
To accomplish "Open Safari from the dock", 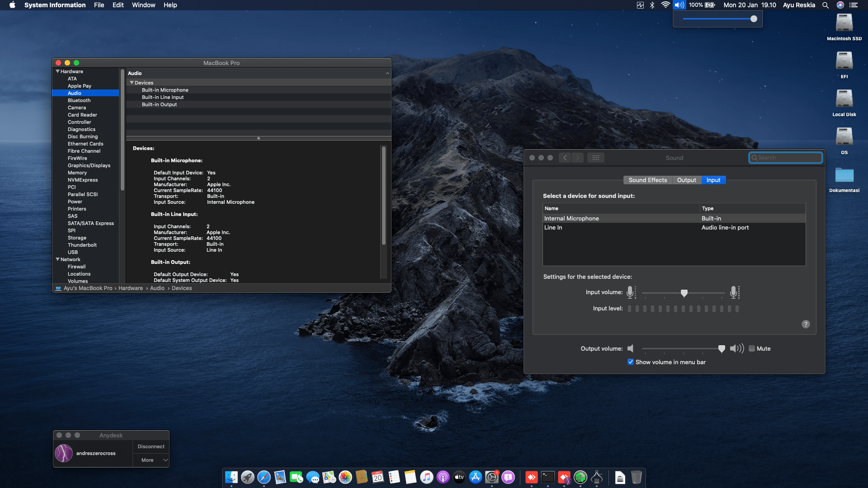I will tap(264, 477).
